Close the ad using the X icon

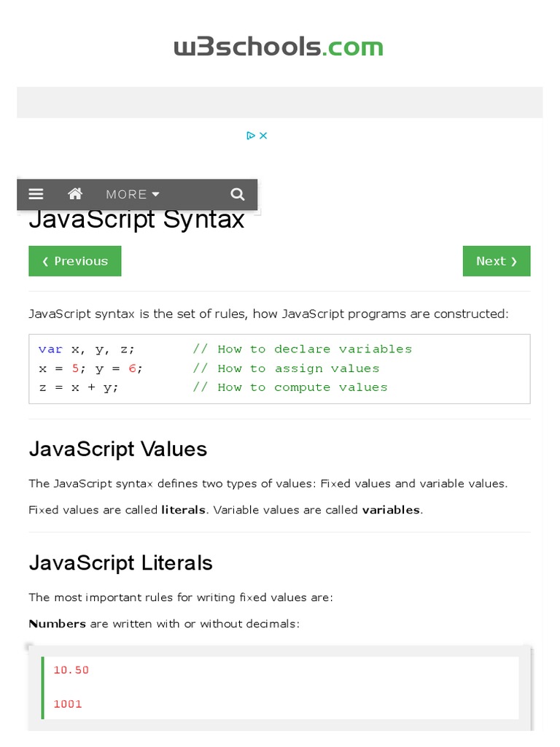pyautogui.click(x=264, y=136)
